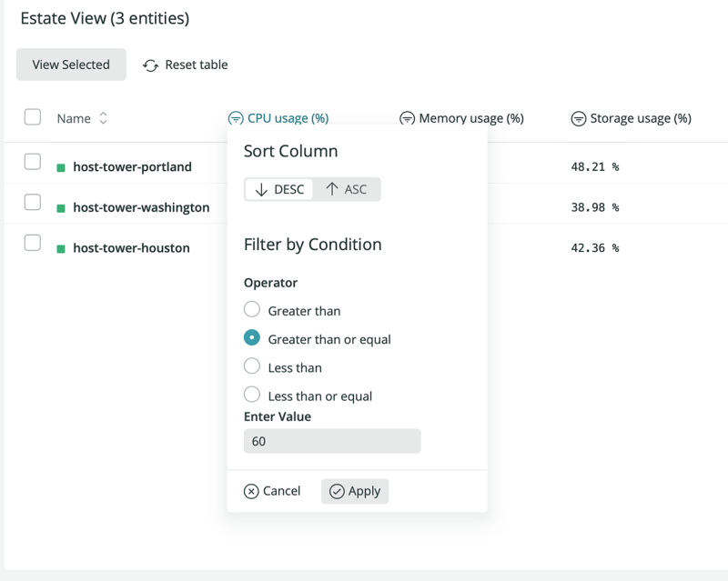Sort column descending with DESC

(x=279, y=189)
